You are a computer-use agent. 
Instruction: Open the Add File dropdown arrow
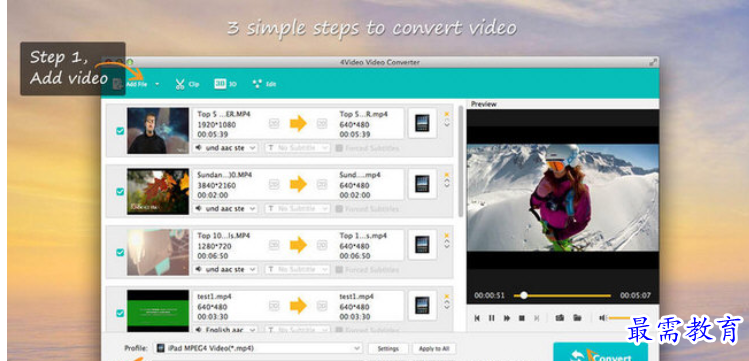(157, 85)
